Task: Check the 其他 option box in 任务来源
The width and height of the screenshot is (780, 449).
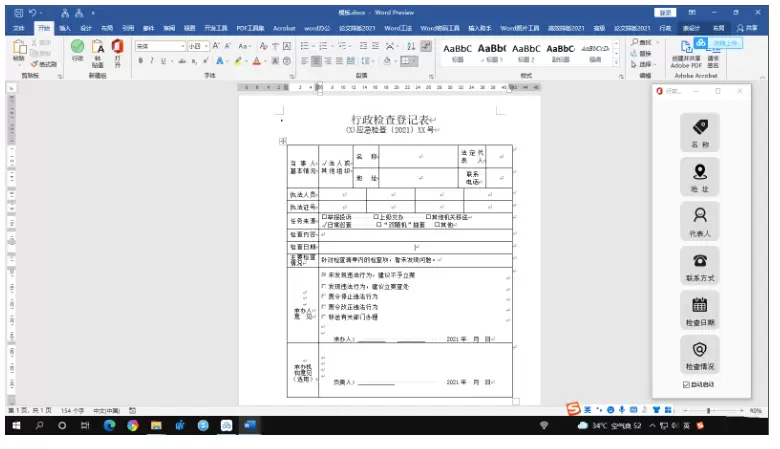Action: tap(437, 225)
